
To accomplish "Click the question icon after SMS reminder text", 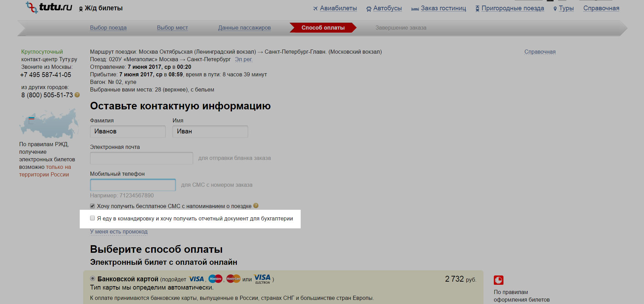I will (256, 206).
